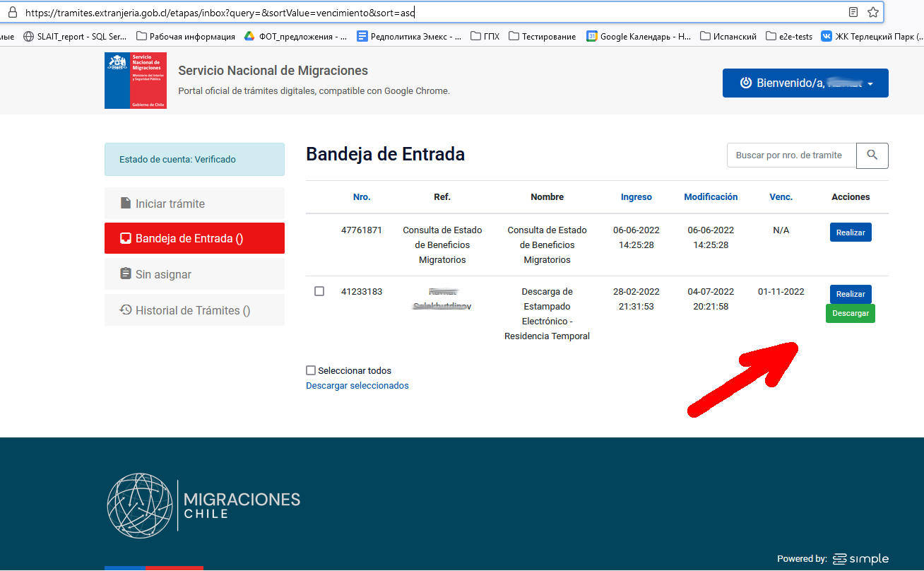The width and height of the screenshot is (924, 571).
Task: Click the Buscar por nro. de tramite field
Action: [790, 155]
